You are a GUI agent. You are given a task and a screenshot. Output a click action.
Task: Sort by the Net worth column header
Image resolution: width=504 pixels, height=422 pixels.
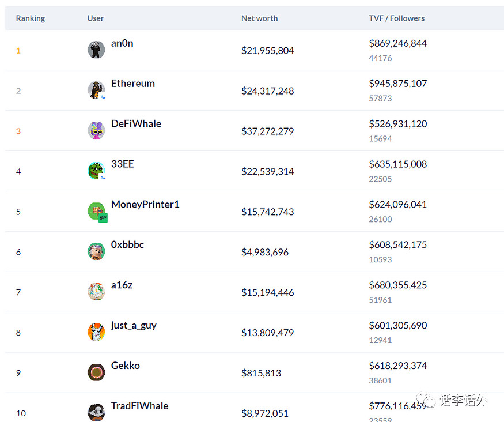point(259,18)
